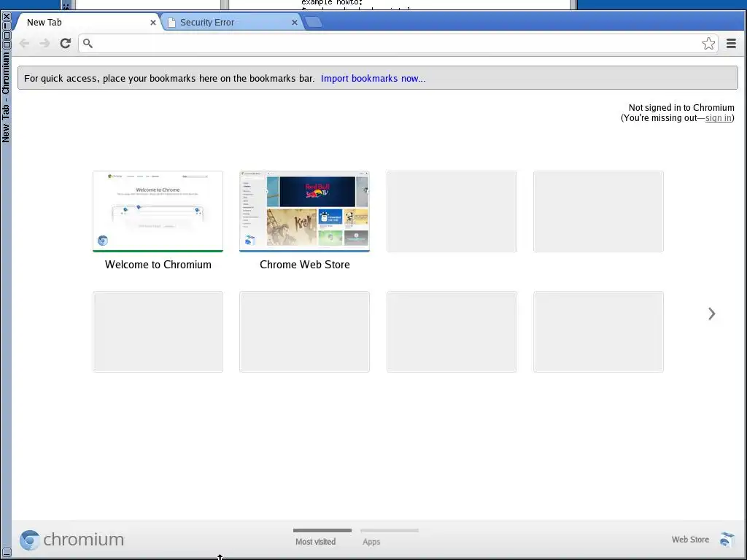Click the back navigation arrow
The image size is (747, 560).
(24, 43)
